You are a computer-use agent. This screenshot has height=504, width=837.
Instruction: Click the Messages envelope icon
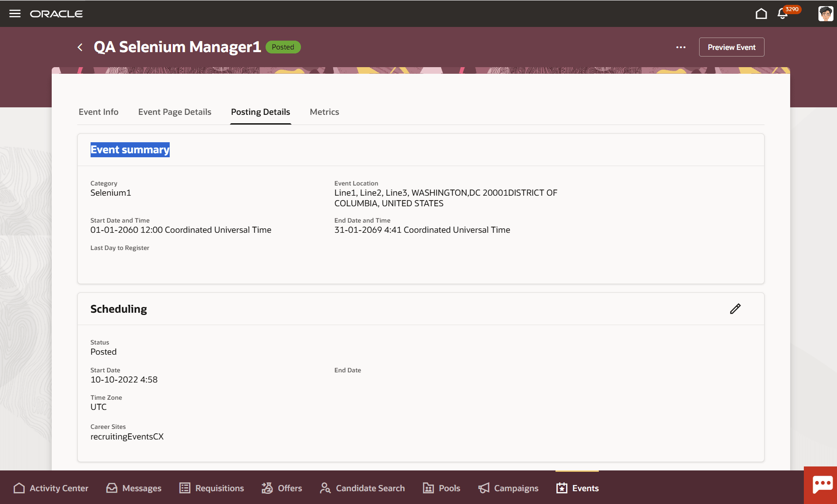[112, 488]
